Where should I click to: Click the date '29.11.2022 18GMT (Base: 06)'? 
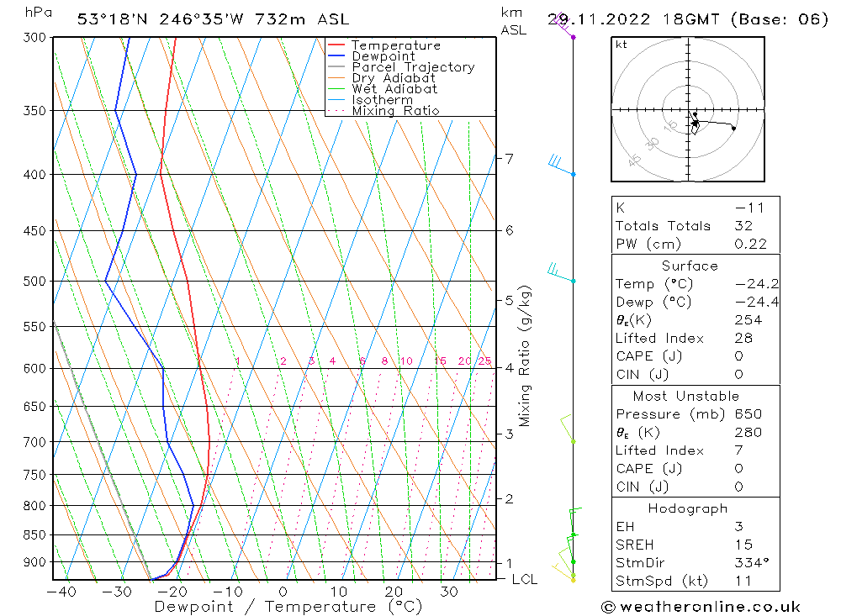click(x=688, y=19)
